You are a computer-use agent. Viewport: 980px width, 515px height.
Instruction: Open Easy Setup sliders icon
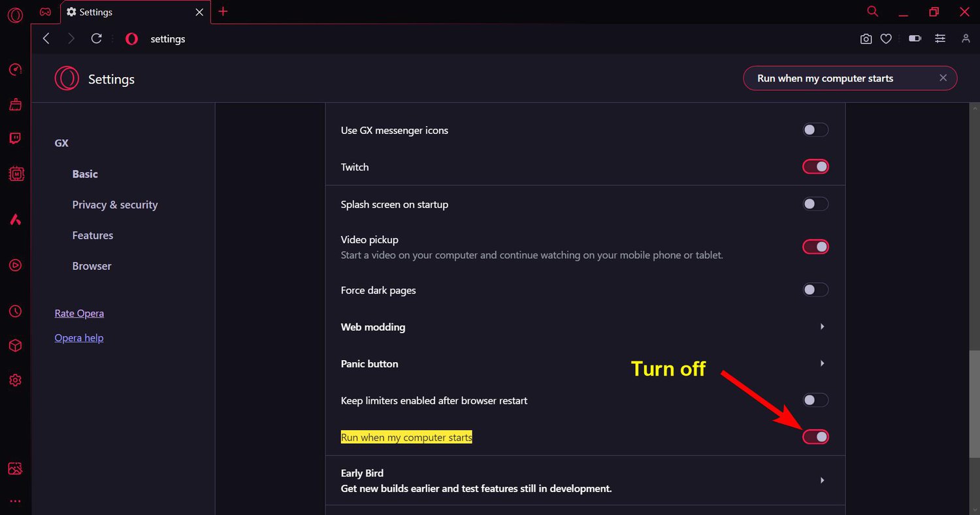[940, 39]
